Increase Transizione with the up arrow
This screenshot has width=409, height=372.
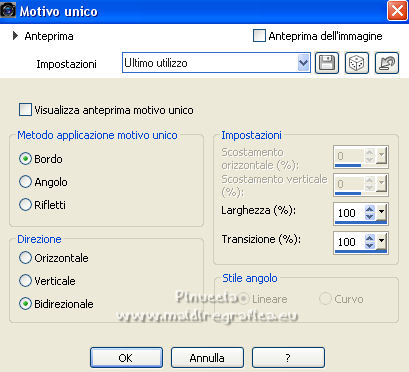click(x=370, y=238)
